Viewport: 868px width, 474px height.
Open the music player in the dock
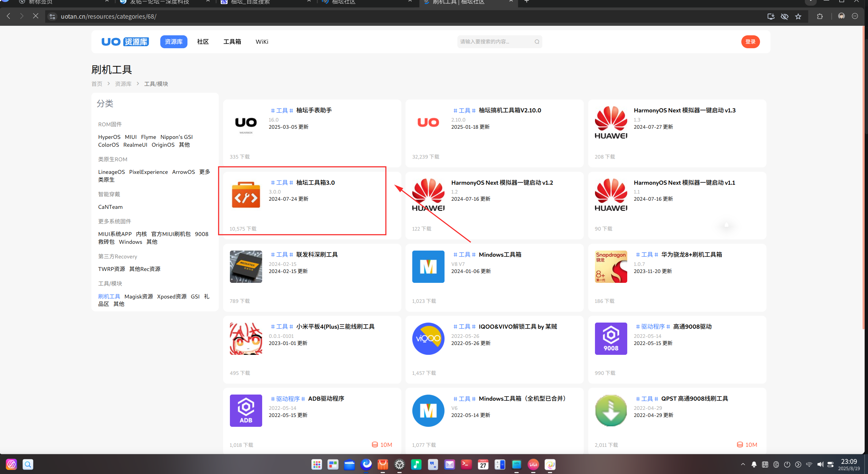[x=416, y=464]
